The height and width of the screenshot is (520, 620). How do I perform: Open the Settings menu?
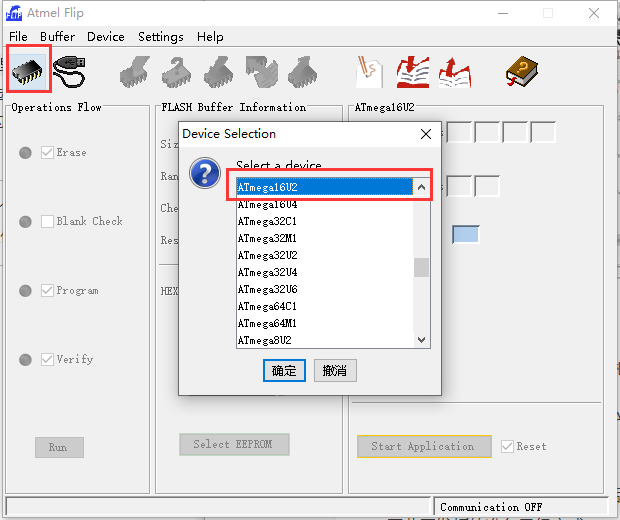click(x=160, y=37)
